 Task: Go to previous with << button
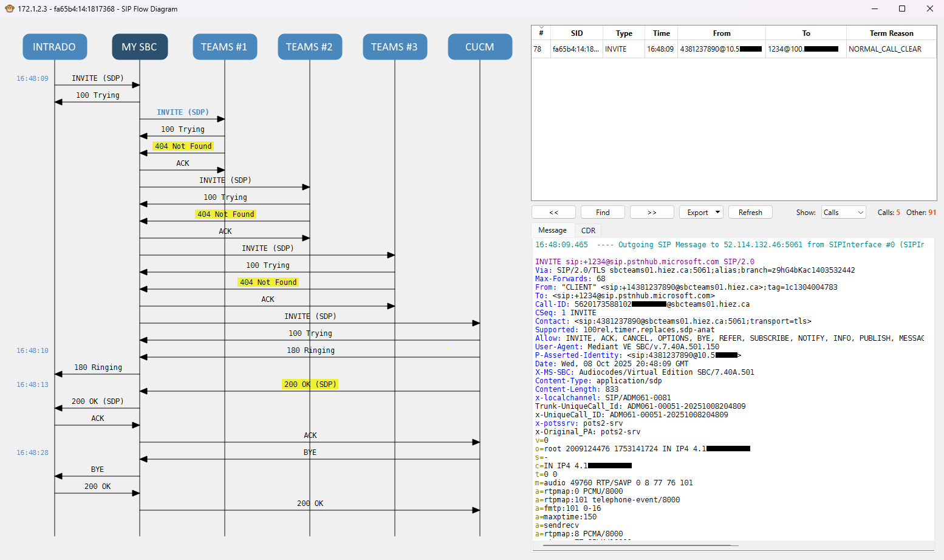pyautogui.click(x=553, y=212)
